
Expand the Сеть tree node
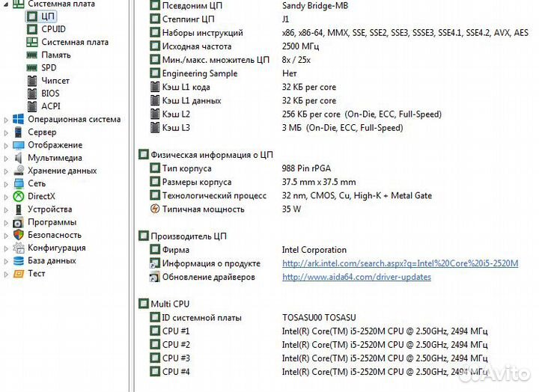pos(6,184)
